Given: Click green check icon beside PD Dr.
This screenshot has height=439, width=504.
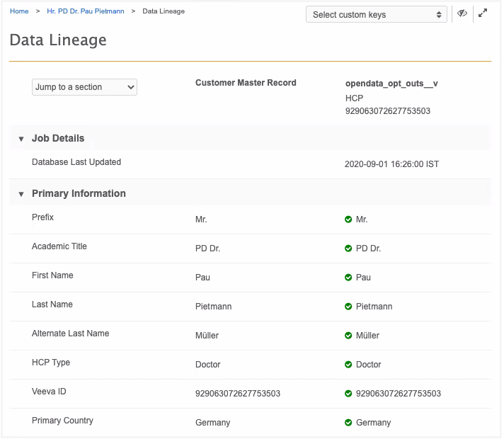Looking at the screenshot, I should pos(348,249).
